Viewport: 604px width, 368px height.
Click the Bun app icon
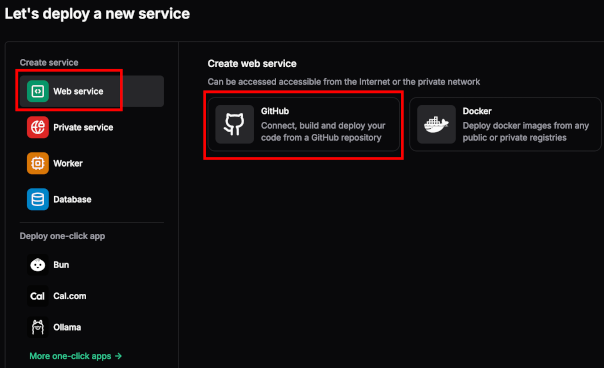click(38, 265)
